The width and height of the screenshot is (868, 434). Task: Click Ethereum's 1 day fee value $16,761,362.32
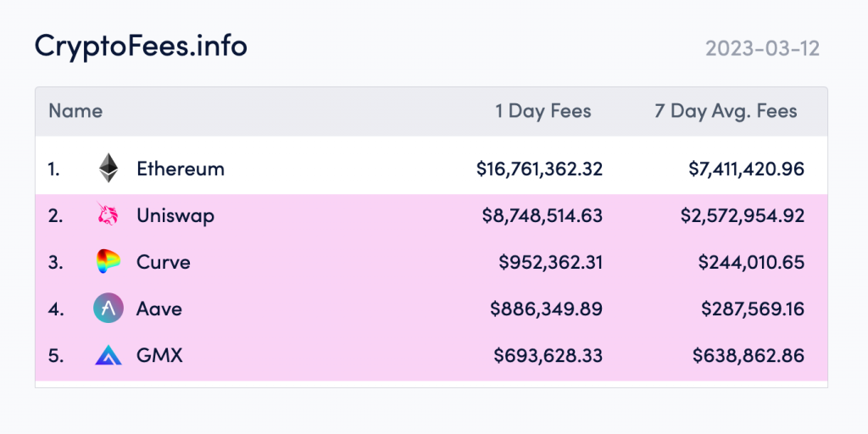pos(539,169)
